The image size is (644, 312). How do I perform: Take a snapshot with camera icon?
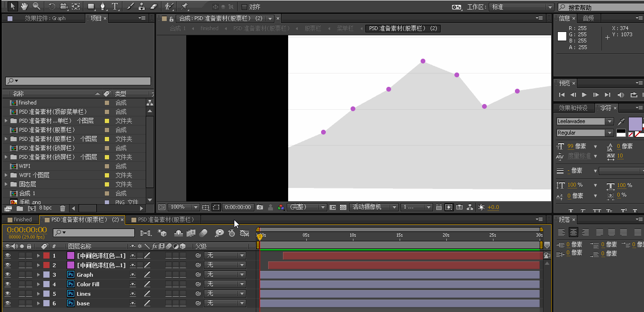(260, 207)
